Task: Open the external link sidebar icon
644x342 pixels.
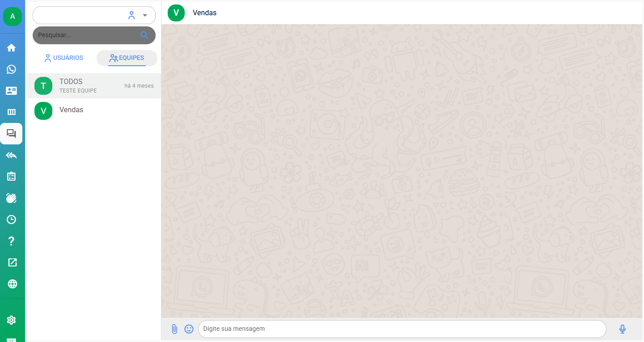Action: click(12, 262)
